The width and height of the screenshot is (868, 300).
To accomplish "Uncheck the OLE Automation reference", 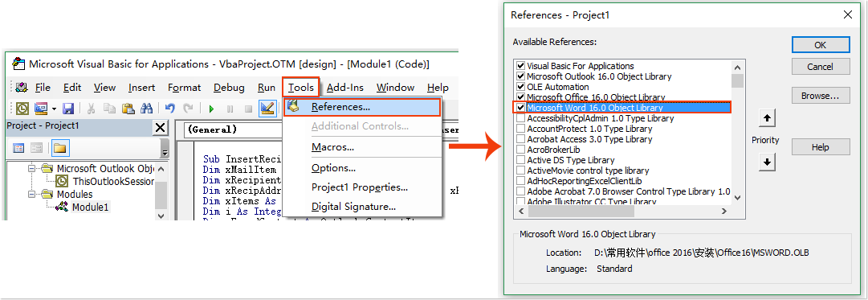I will pyautogui.click(x=520, y=87).
